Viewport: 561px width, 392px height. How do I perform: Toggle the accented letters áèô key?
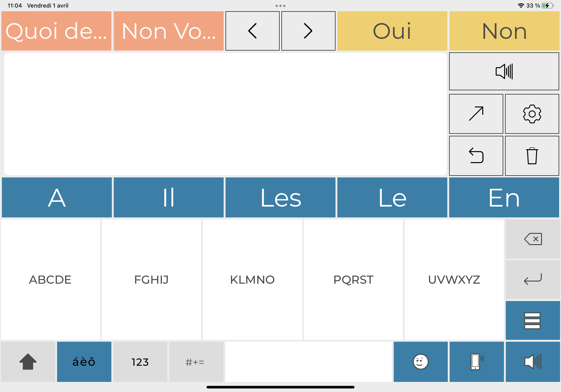click(84, 362)
